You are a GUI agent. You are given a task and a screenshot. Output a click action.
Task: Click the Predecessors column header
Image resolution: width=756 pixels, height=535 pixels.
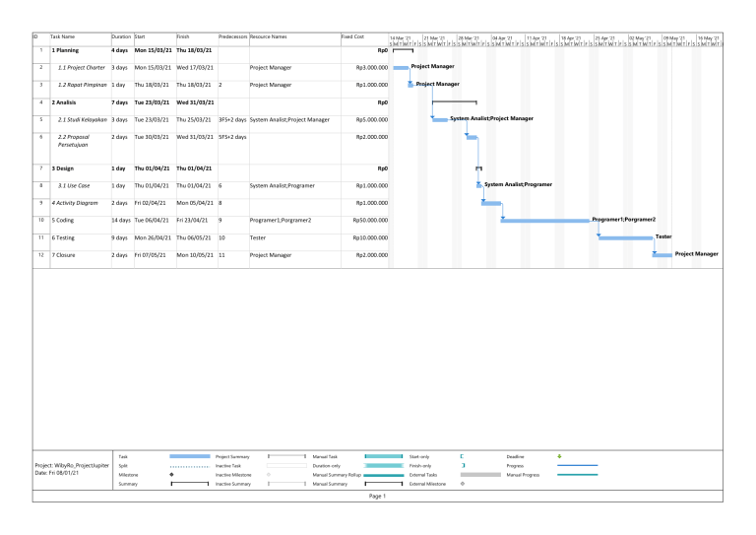(232, 36)
